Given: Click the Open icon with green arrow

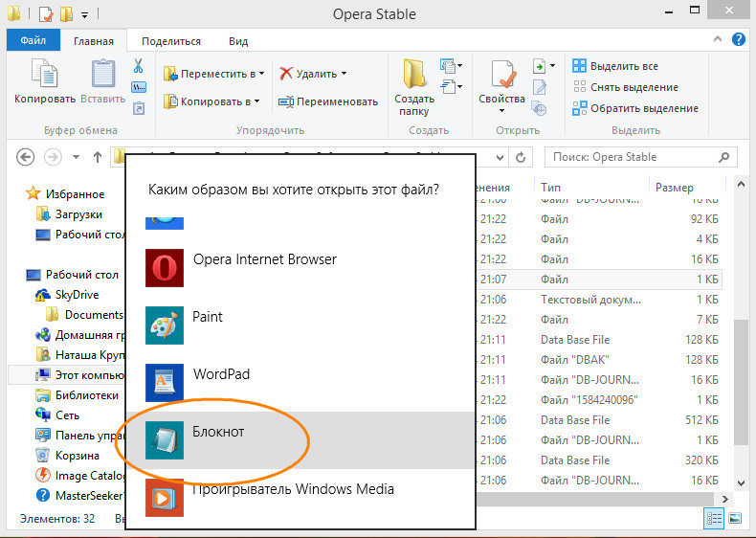Looking at the screenshot, I should tap(539, 66).
